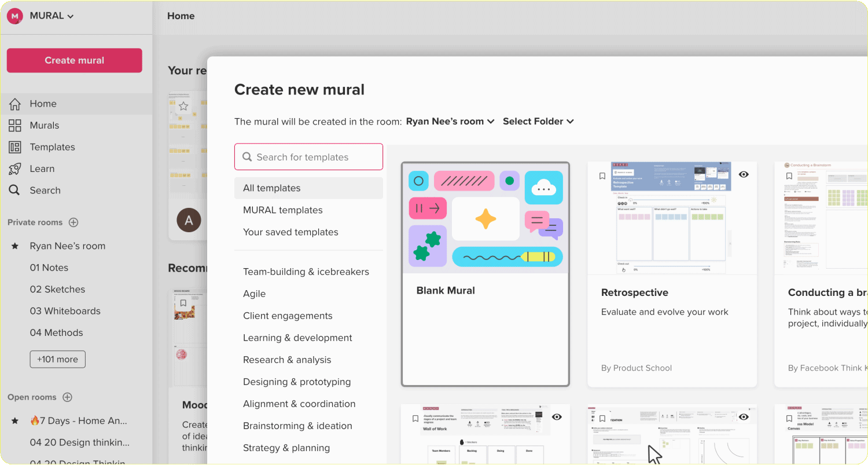Bookmark the Wall of Work template

[x=415, y=419]
